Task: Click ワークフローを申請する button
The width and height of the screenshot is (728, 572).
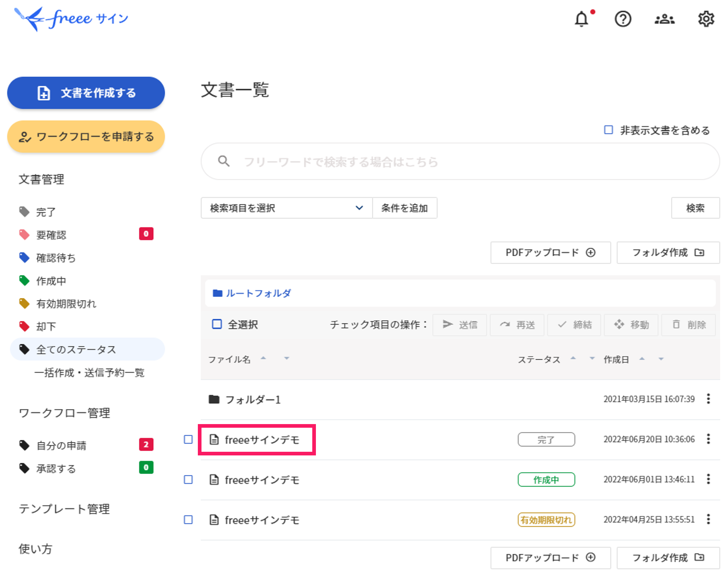Action: (86, 137)
